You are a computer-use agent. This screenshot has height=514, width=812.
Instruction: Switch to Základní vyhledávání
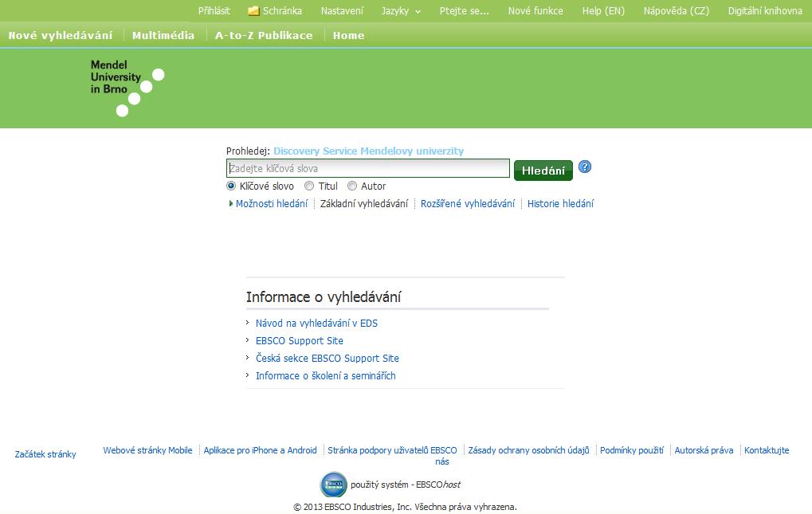click(x=364, y=204)
